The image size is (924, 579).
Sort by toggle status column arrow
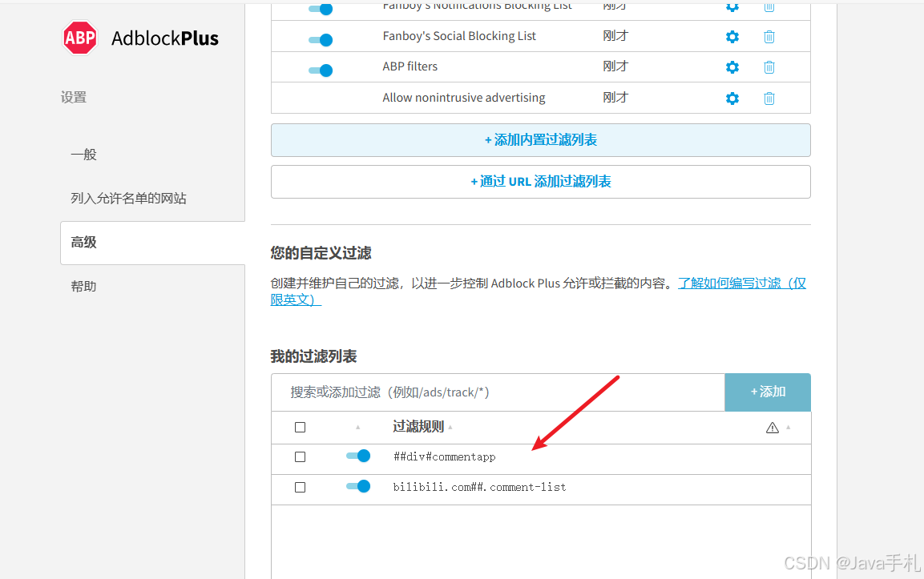[357, 427]
